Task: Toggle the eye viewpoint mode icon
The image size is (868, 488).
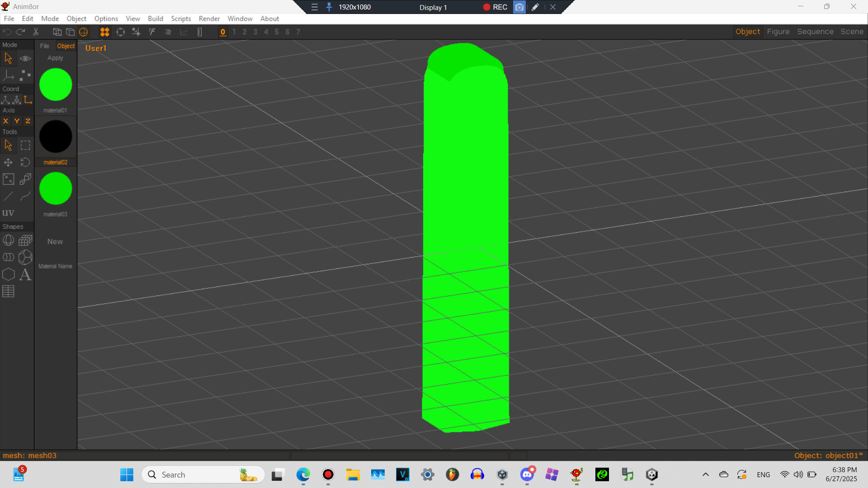Action: 25,58
